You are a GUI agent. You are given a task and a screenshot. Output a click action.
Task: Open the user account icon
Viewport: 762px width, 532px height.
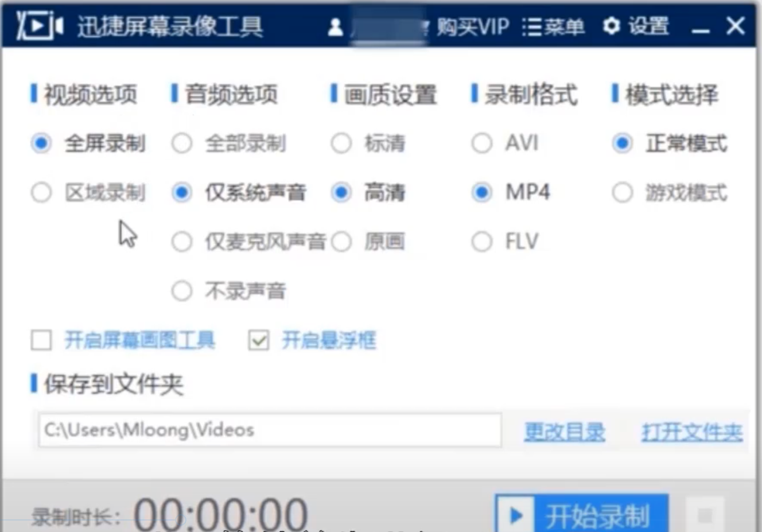tap(333, 26)
